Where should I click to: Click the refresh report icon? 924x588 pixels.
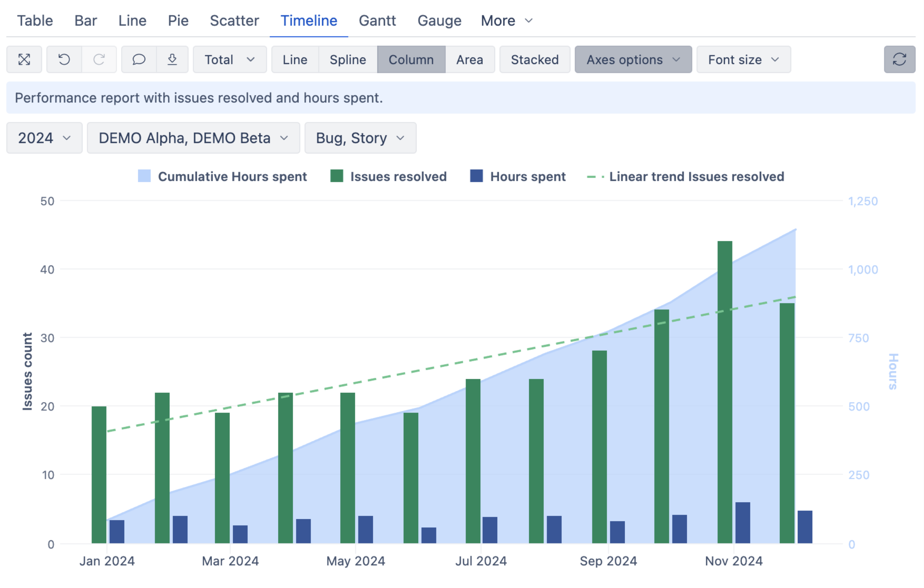tap(899, 60)
